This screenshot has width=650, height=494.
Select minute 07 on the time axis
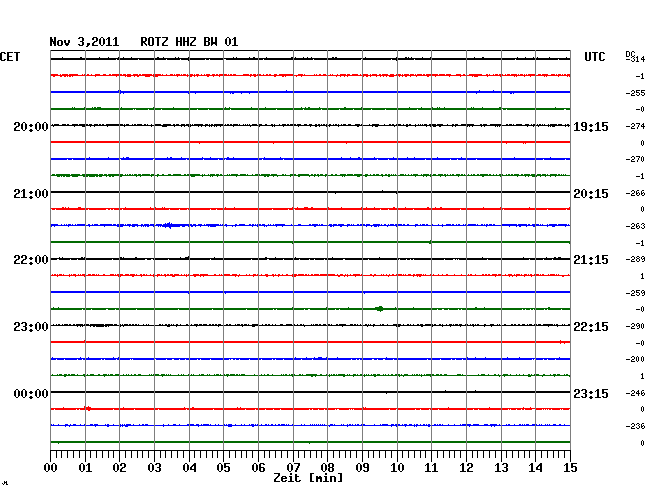coord(293,468)
